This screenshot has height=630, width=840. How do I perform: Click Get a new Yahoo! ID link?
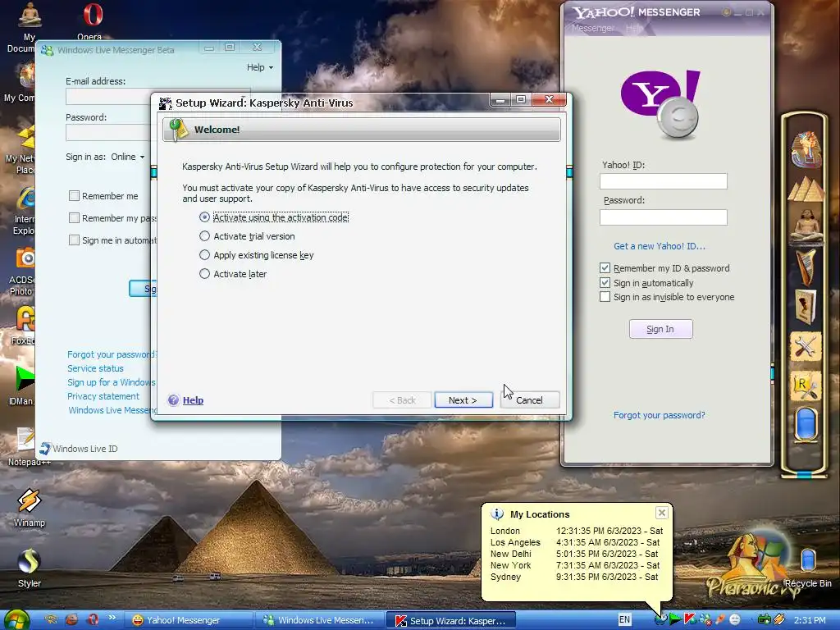[660, 246]
